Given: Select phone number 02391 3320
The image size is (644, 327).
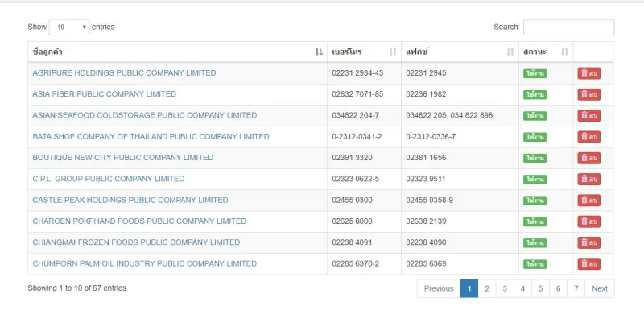Looking at the screenshot, I should click(353, 158).
